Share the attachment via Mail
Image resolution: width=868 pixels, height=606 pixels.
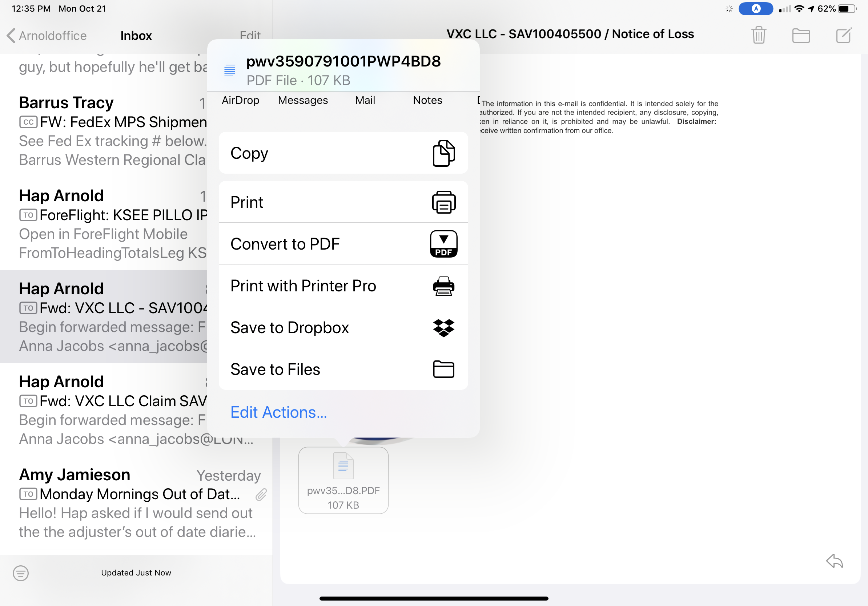(365, 100)
